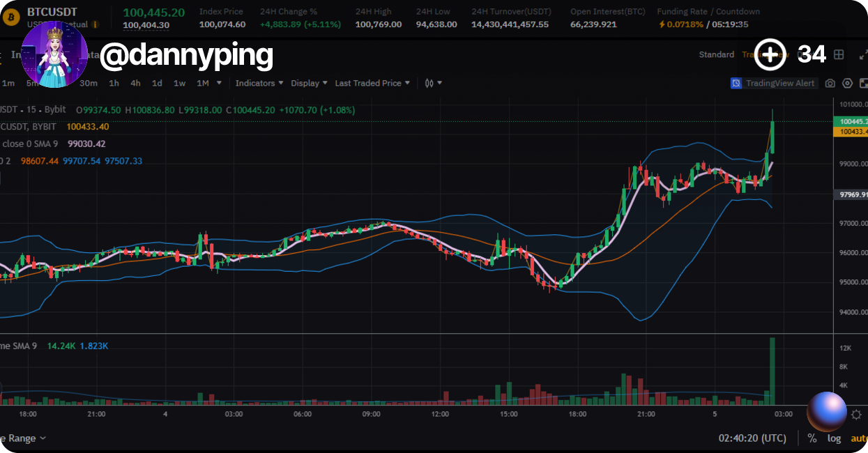Select the 1d timeframe
Viewport: 868px width, 453px height.
pos(157,83)
